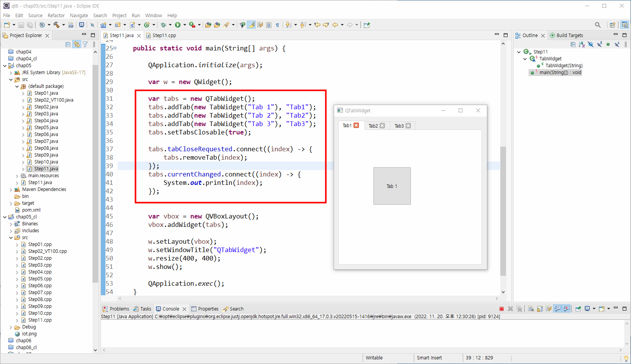Click the Run (green play) toolbar button
The width and height of the screenshot is (631, 364).
pos(178,25)
